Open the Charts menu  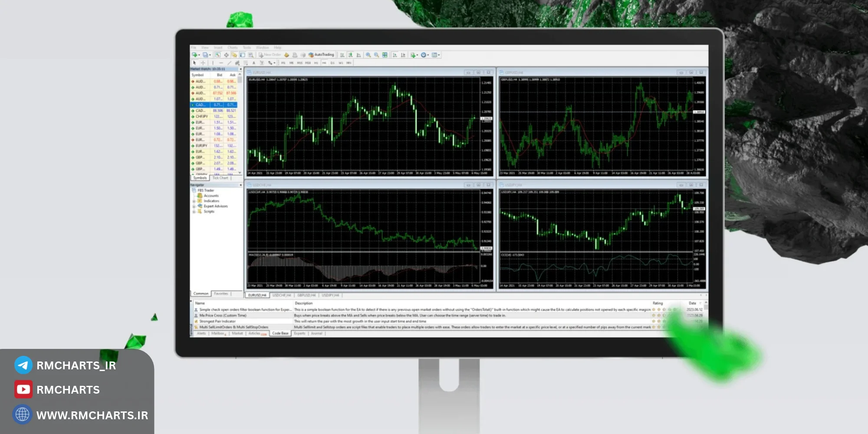click(233, 47)
